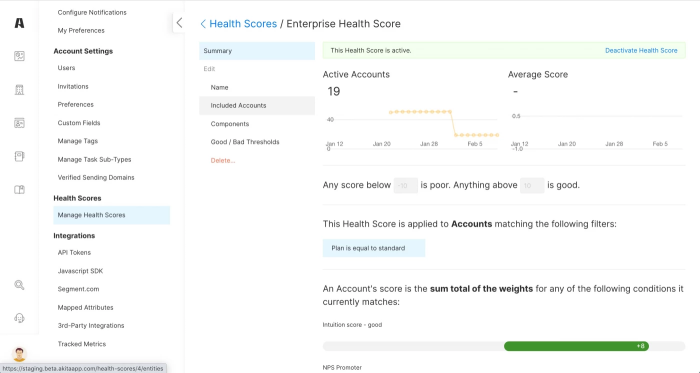Open My Preferences in settings
700x373 pixels.
pyautogui.click(x=81, y=30)
